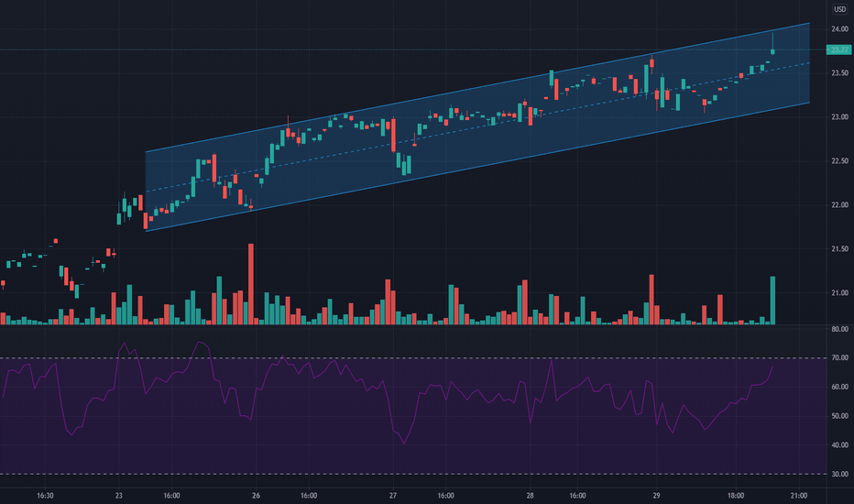Screen dimensions: 854x504
Task: Click the 21:00 time axis label
Action: pyautogui.click(x=798, y=495)
